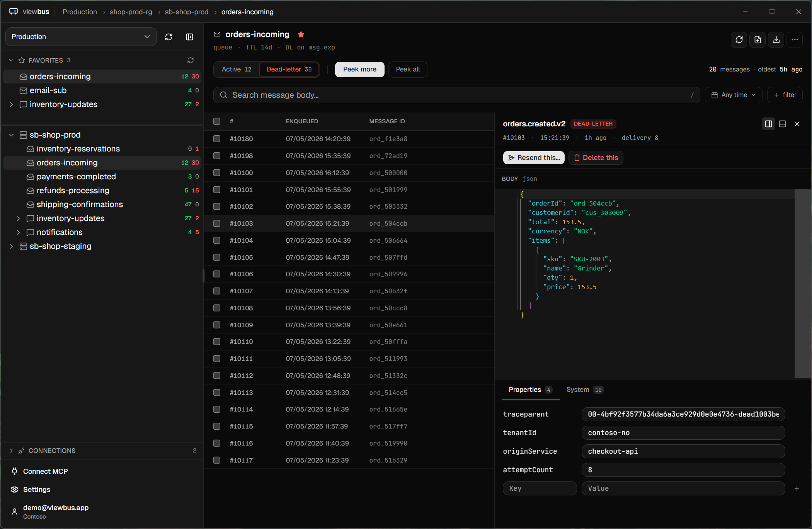Collapse the sb-shop-prod namespace
Image resolution: width=812 pixels, height=529 pixels.
click(x=11, y=135)
